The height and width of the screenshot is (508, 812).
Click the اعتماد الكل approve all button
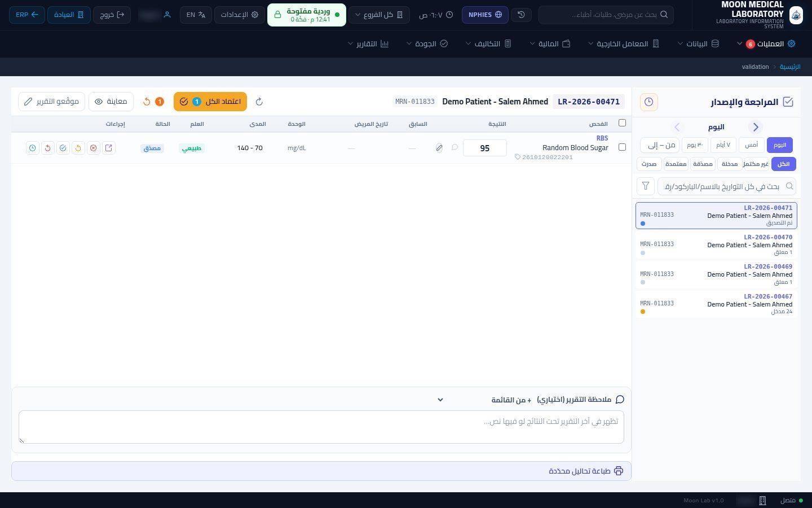(x=210, y=102)
